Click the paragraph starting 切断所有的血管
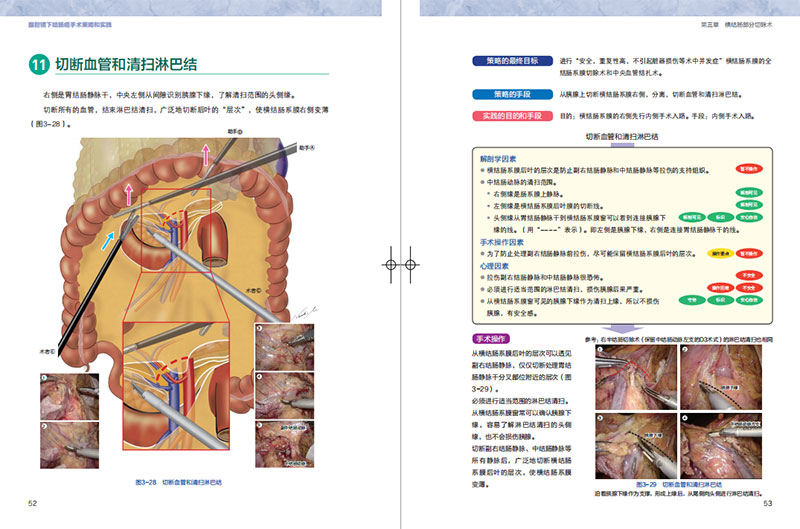Image resolution: width=800 pixels, height=529 pixels. [179, 117]
